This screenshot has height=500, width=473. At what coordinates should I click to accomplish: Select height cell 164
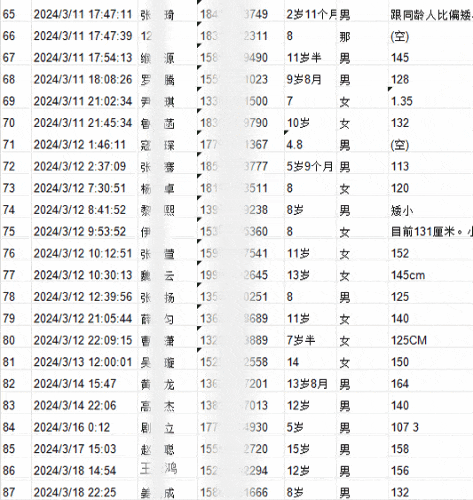[431, 384]
